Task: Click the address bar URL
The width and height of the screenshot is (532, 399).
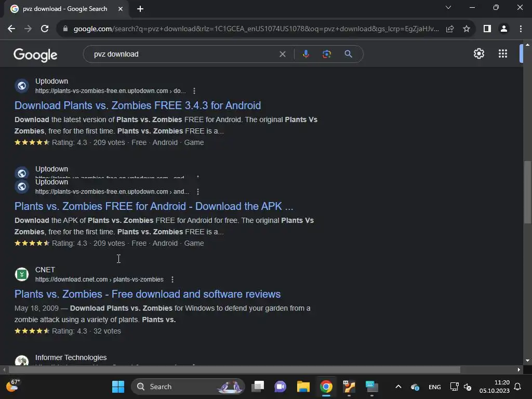Action: 256,29
